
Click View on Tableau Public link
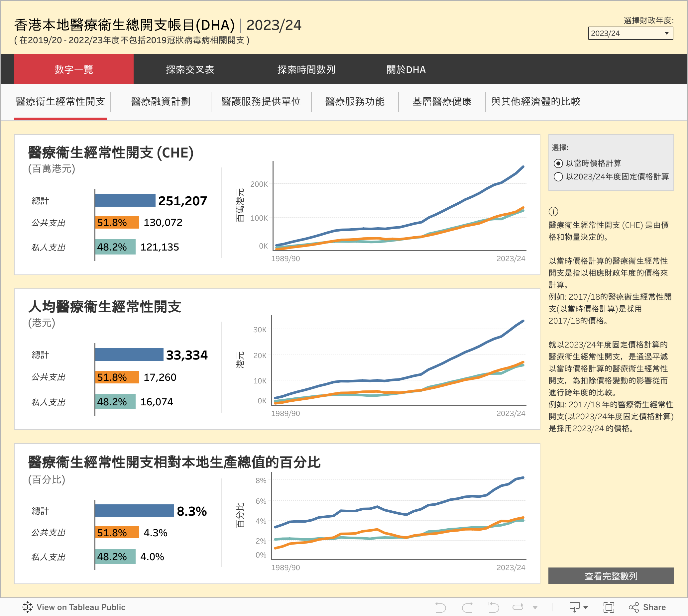(81, 607)
